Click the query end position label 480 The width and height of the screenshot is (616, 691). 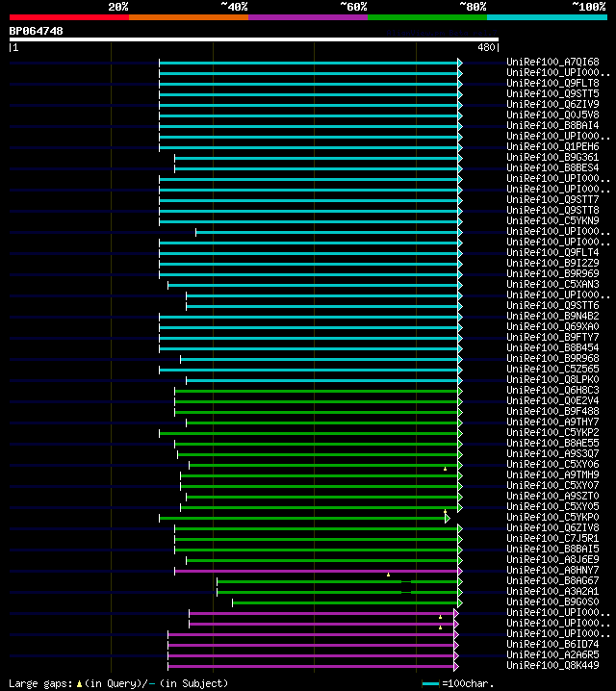(486, 47)
